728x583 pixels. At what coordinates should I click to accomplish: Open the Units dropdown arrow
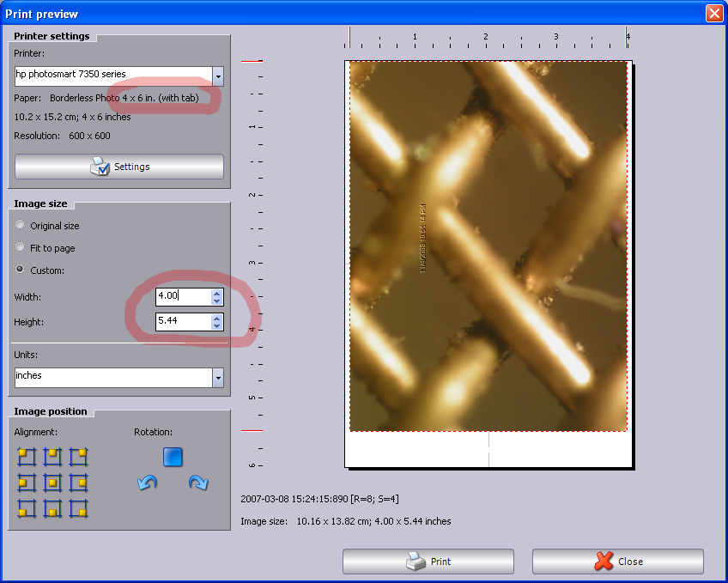pos(218,378)
